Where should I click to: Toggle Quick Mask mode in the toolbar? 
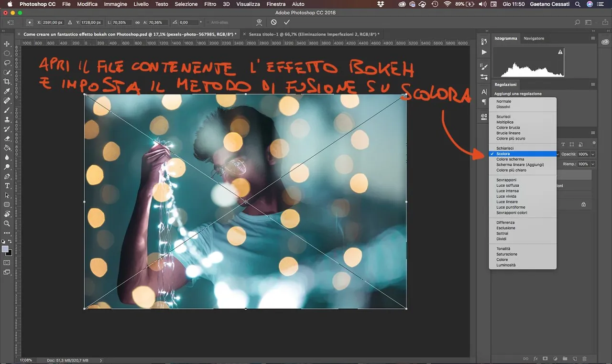7,262
